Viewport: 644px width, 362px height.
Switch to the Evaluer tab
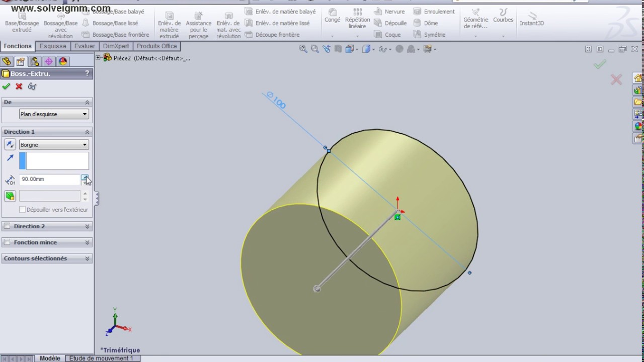[x=85, y=46]
